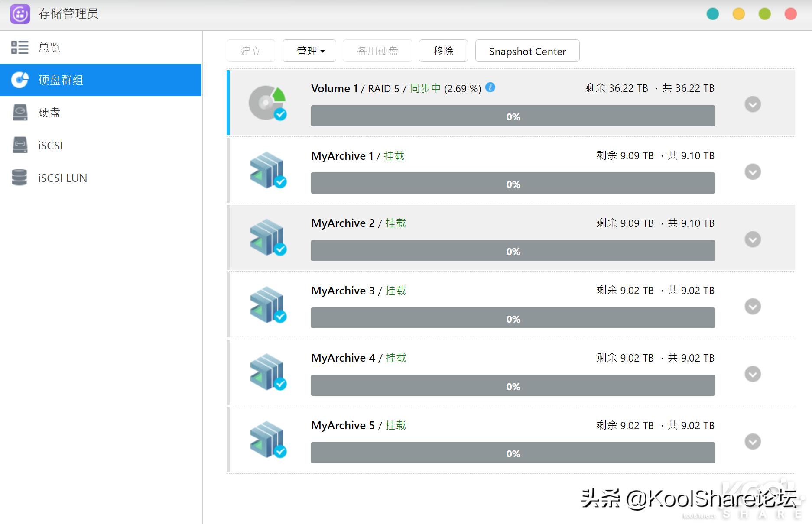Collapse the MyArchive 5 details chevron
The height and width of the screenshot is (524, 812).
click(753, 441)
